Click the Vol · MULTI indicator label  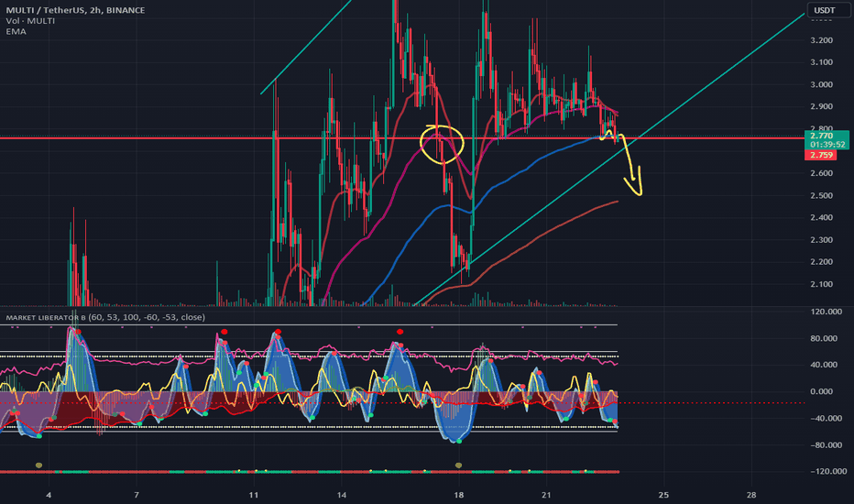30,21
